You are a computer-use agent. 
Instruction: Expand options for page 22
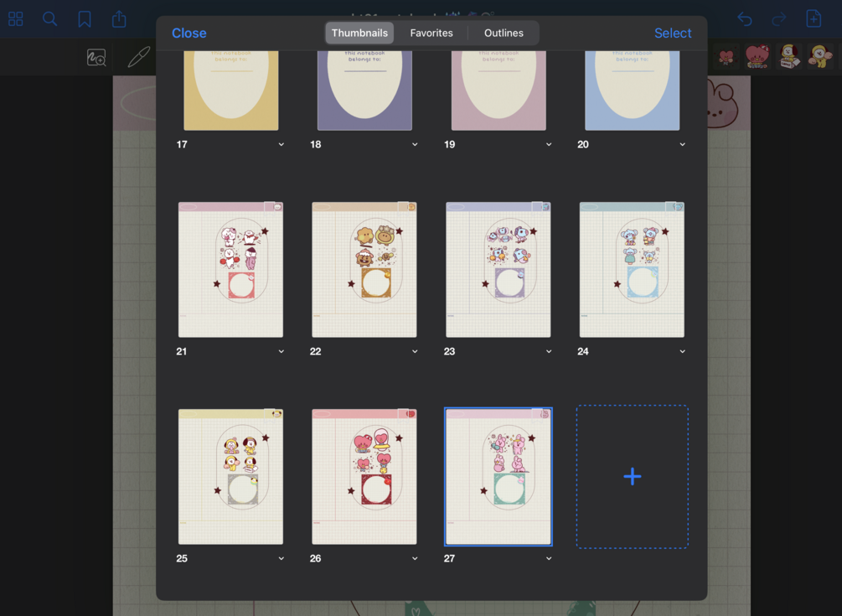(415, 351)
